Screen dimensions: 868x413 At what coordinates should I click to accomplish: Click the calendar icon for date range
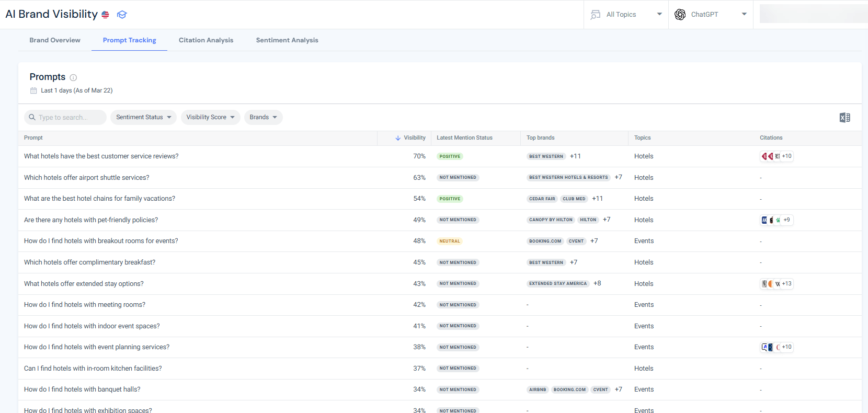pyautogui.click(x=33, y=90)
